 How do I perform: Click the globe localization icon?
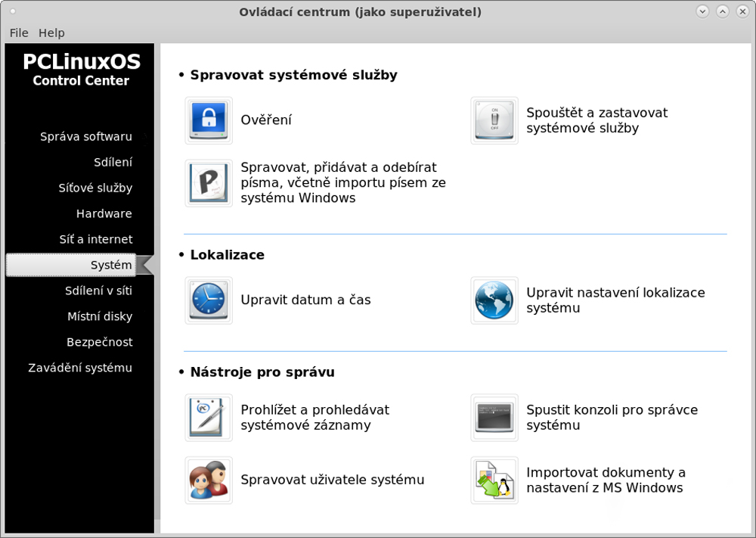click(x=494, y=300)
